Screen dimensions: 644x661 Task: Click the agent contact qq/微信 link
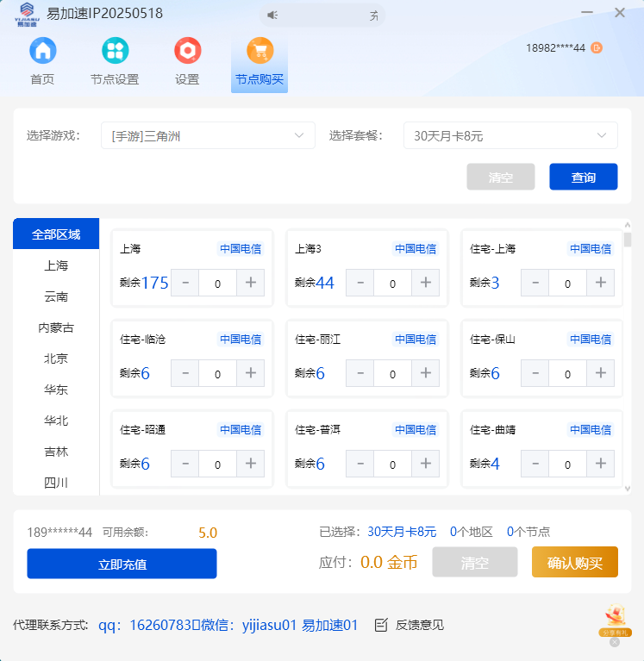point(228,625)
